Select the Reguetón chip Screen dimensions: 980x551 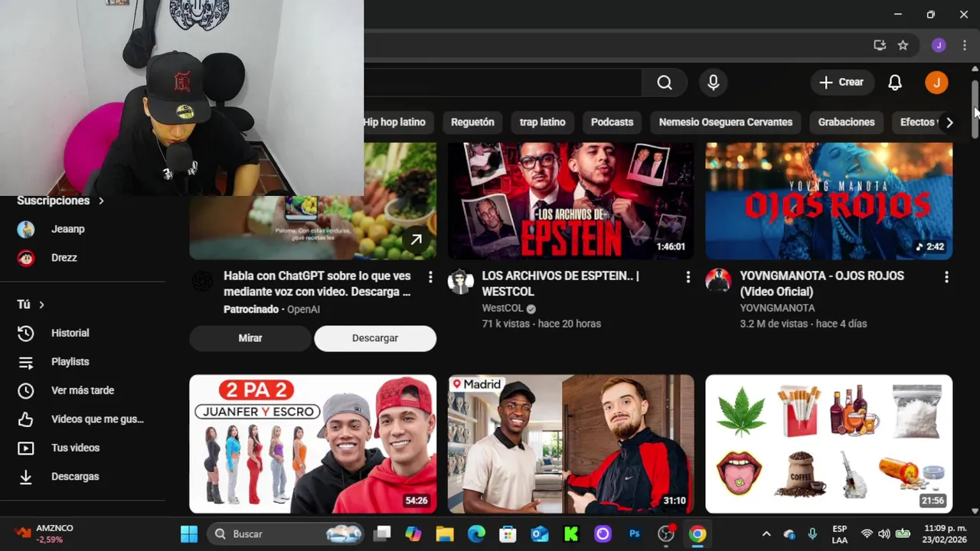[472, 122]
